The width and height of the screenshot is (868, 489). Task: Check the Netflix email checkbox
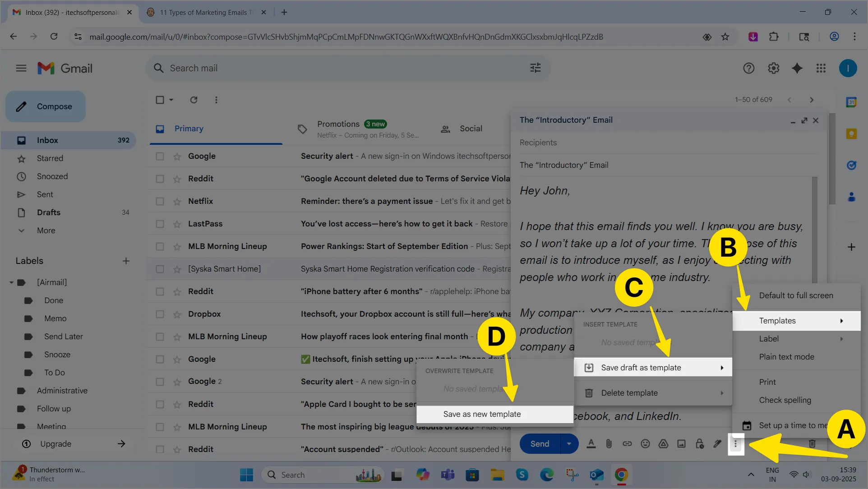pos(160,201)
